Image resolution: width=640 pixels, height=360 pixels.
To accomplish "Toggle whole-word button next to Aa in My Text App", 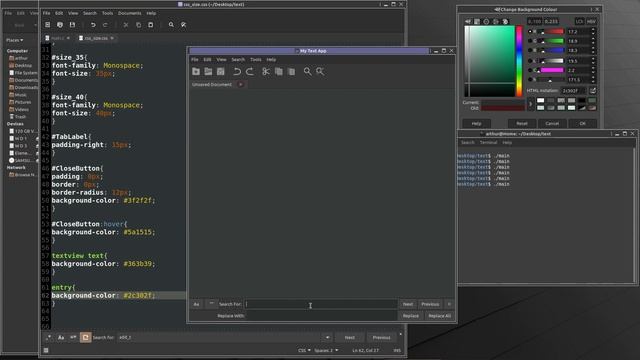I will click(211, 304).
